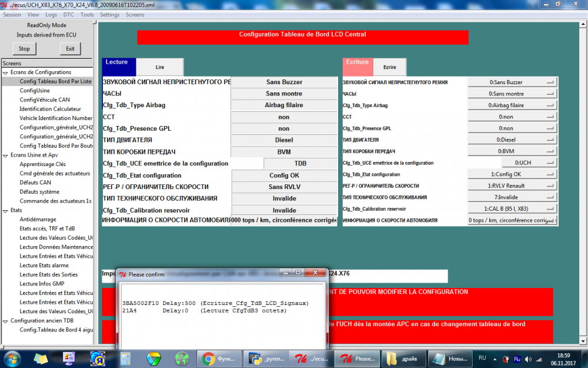Open the 0:Airbag filaire dropdown
The width and height of the screenshot is (588, 368).
click(x=512, y=105)
